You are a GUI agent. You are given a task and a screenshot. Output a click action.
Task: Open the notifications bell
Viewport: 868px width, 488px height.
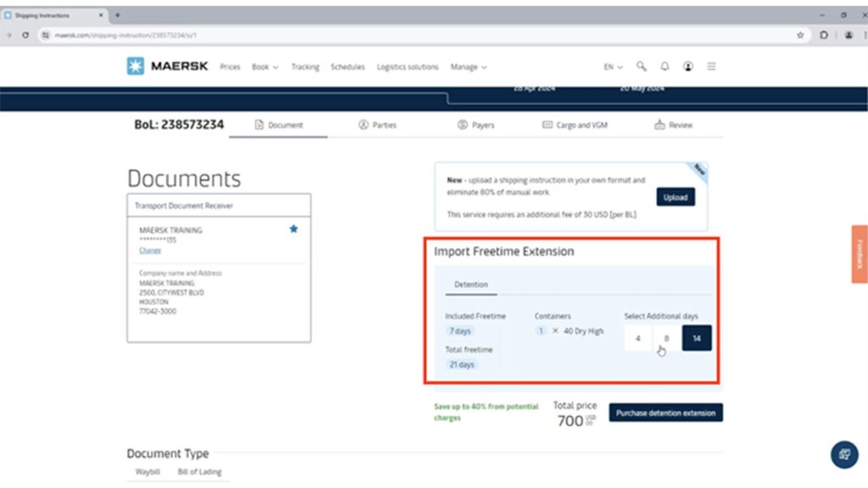[665, 66]
